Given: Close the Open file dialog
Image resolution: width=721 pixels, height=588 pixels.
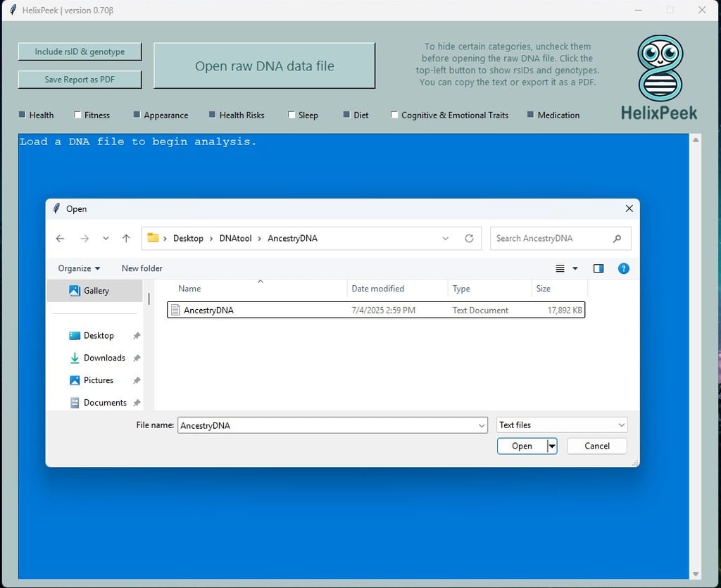Looking at the screenshot, I should (x=629, y=208).
